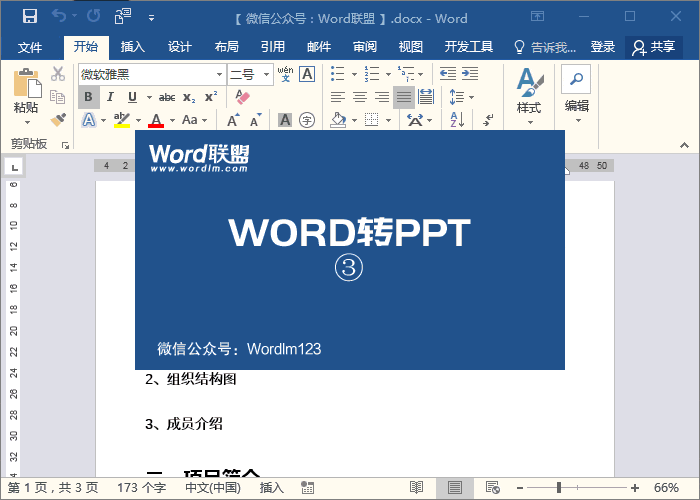Click the enclosed character 字 icon
Viewport: 700px width, 500px height.
coord(307,120)
